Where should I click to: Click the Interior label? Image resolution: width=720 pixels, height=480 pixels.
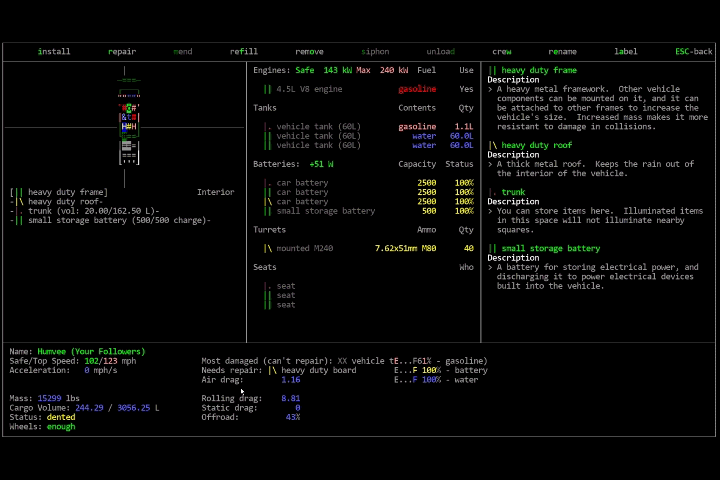tap(215, 192)
